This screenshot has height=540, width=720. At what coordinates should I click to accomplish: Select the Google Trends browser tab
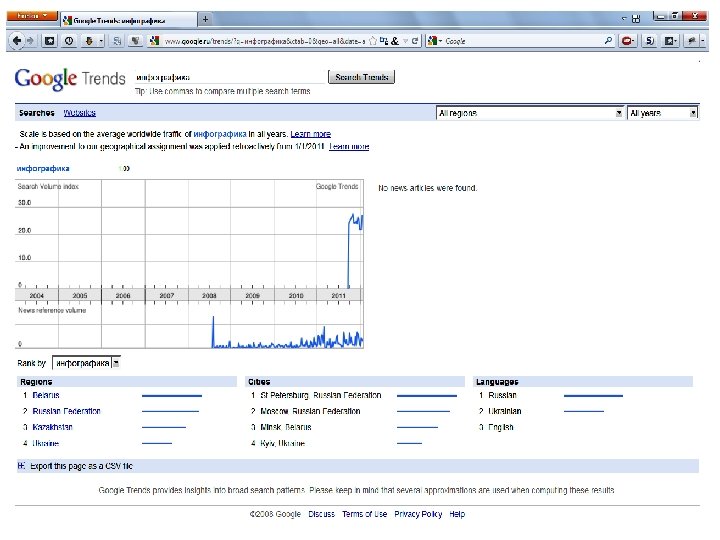[129, 20]
